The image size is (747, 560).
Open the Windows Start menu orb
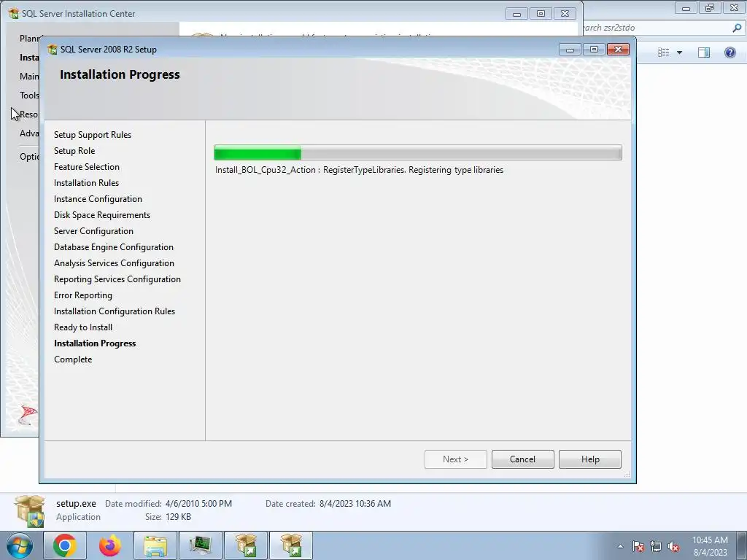tap(19, 545)
